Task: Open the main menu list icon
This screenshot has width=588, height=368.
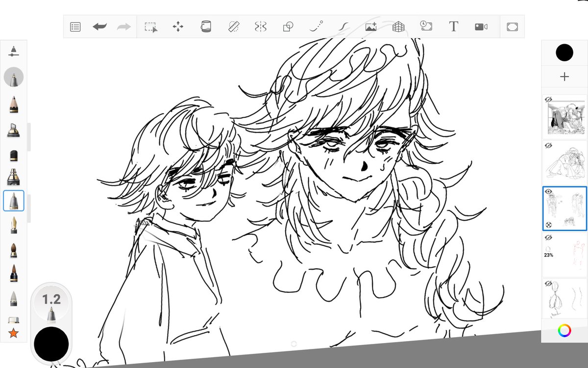Action: (x=75, y=27)
